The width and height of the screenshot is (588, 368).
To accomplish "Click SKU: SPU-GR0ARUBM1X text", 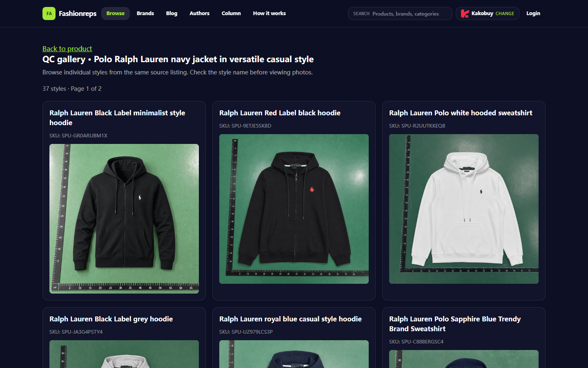I will 78,135.
